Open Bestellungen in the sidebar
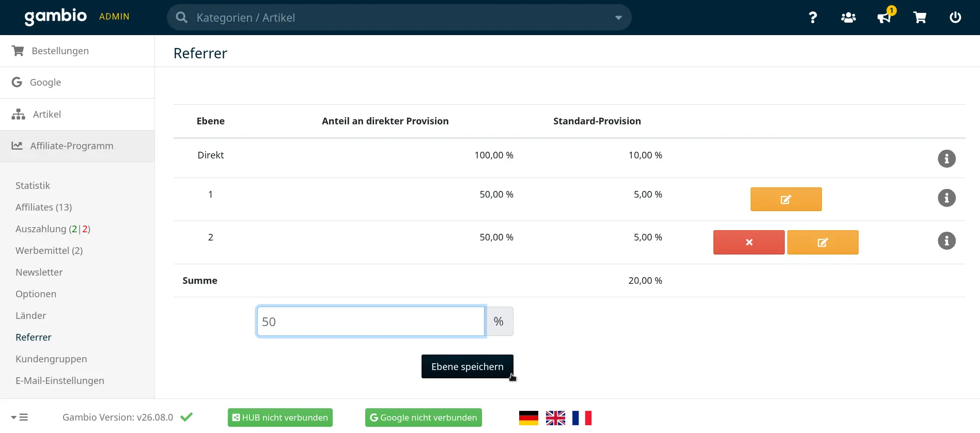This screenshot has width=980, height=433. 77,51
